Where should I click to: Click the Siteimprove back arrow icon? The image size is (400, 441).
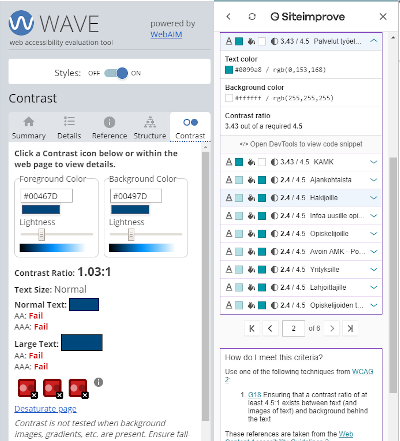(x=228, y=16)
